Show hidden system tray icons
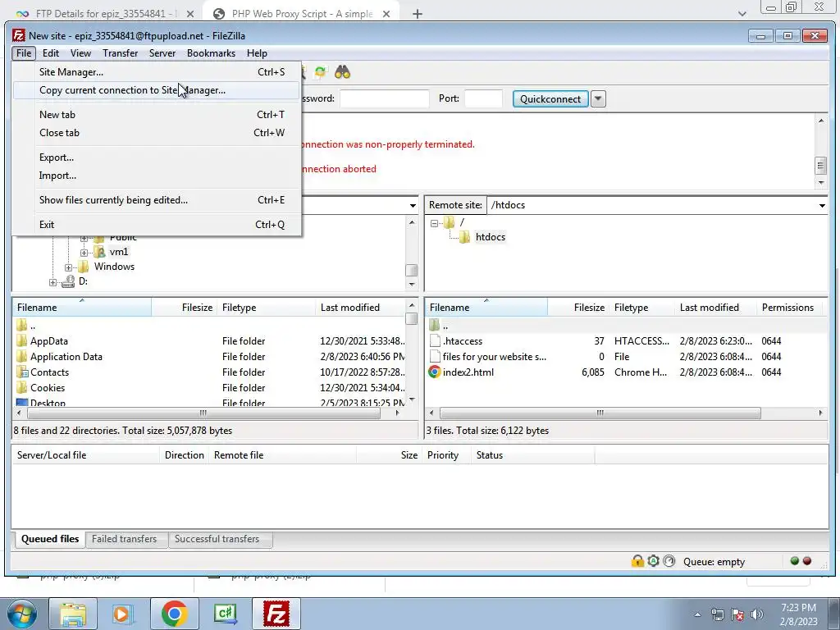This screenshot has width=840, height=630. coord(697,614)
